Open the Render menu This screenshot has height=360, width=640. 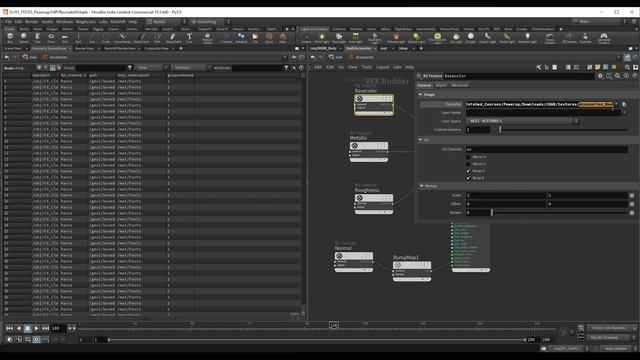[x=31, y=22]
